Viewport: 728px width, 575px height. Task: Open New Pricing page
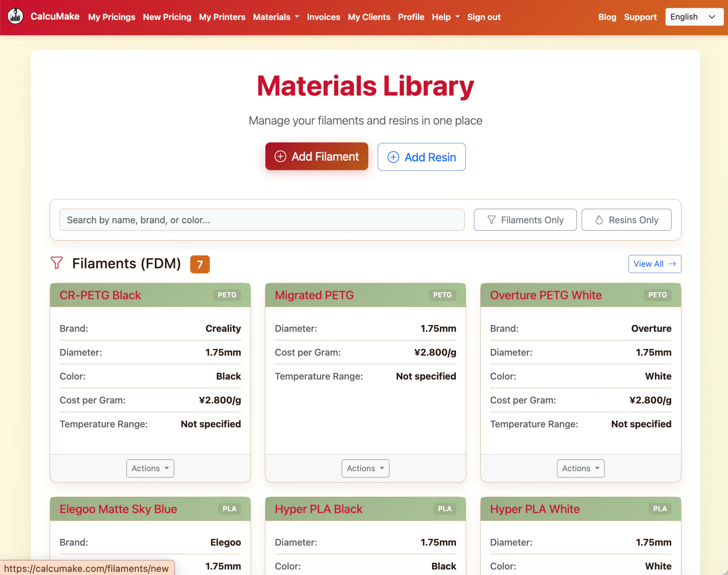(x=167, y=17)
